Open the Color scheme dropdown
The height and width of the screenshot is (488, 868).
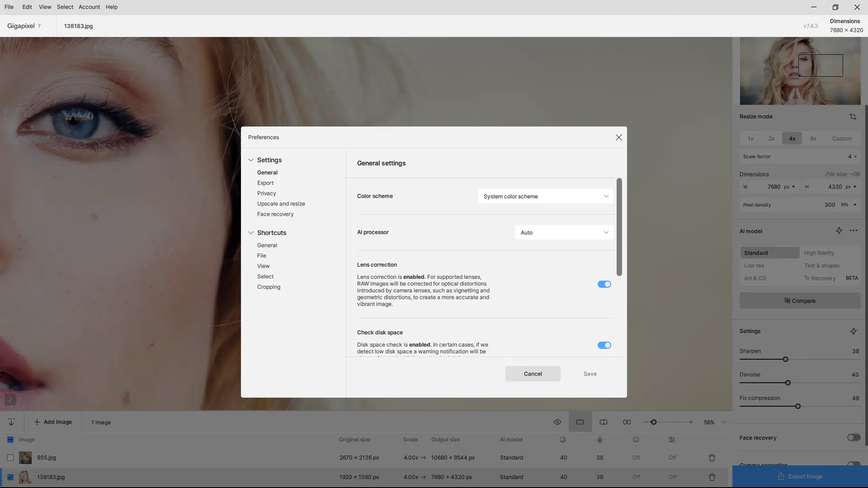point(546,197)
